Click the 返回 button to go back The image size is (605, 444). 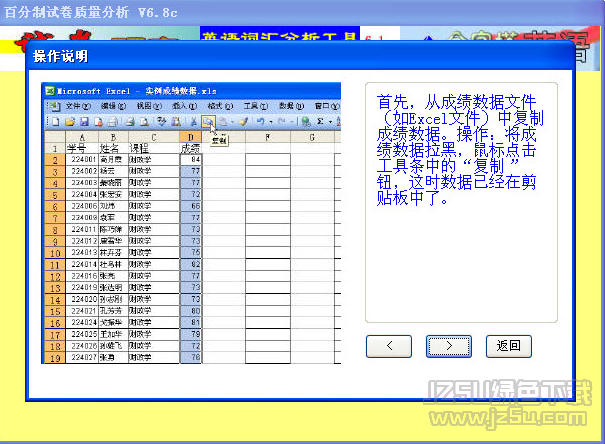point(509,346)
